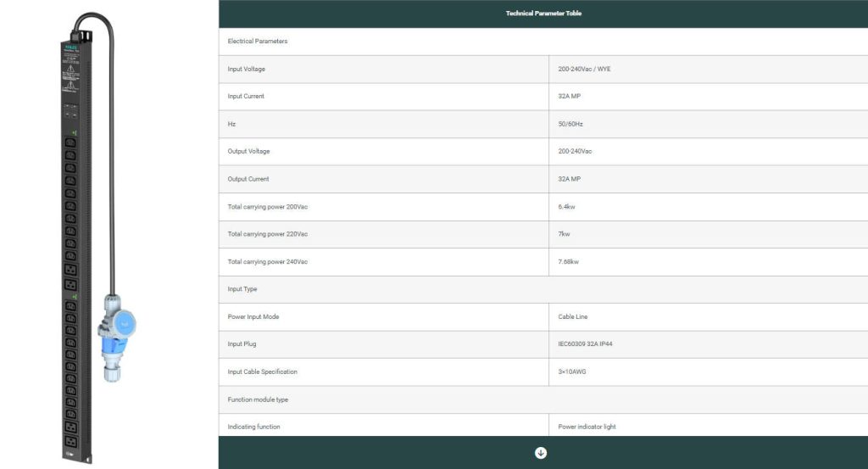Image resolution: width=868 pixels, height=469 pixels.
Task: Select the Cable Line value
Action: pyautogui.click(x=572, y=316)
